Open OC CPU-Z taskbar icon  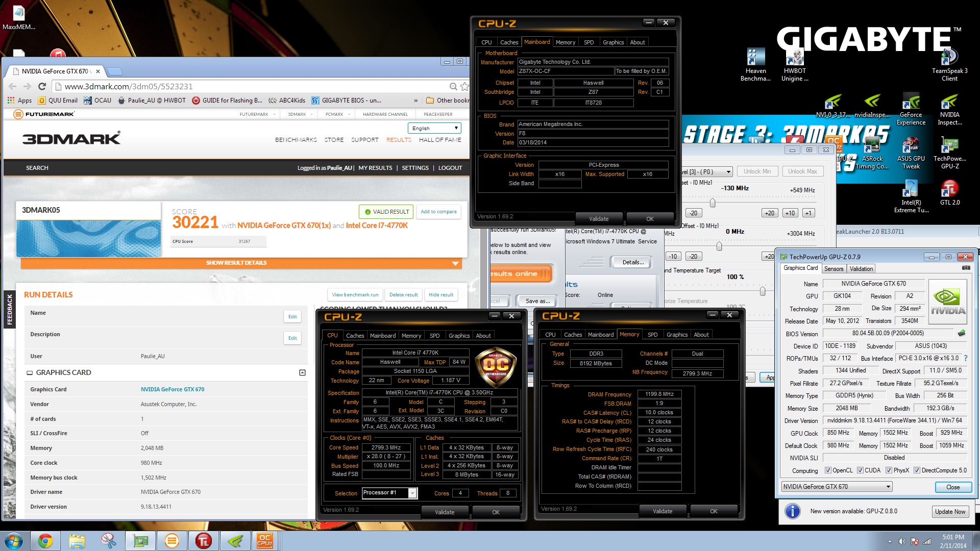pos(265,541)
